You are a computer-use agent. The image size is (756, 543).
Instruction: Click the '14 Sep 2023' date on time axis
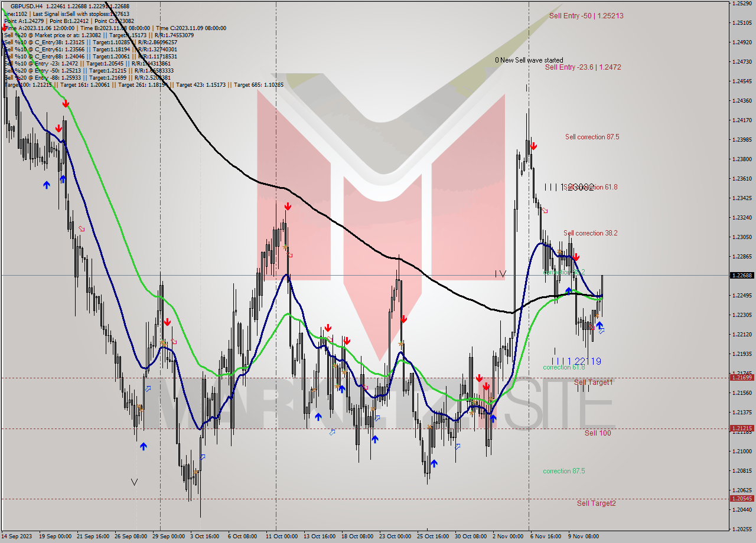coord(17,537)
